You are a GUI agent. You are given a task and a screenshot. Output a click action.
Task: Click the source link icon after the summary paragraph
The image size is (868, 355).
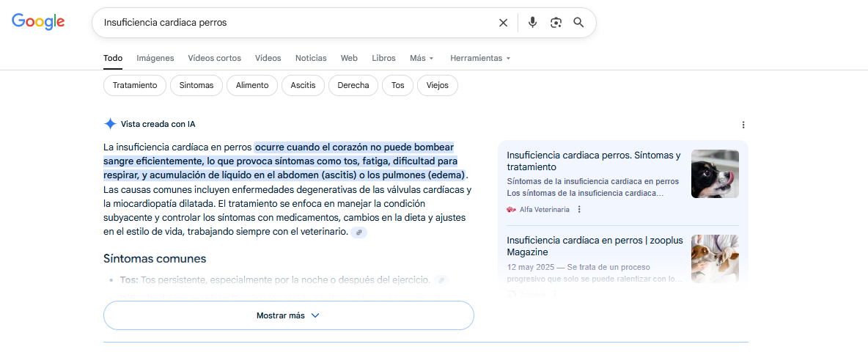coord(358,233)
